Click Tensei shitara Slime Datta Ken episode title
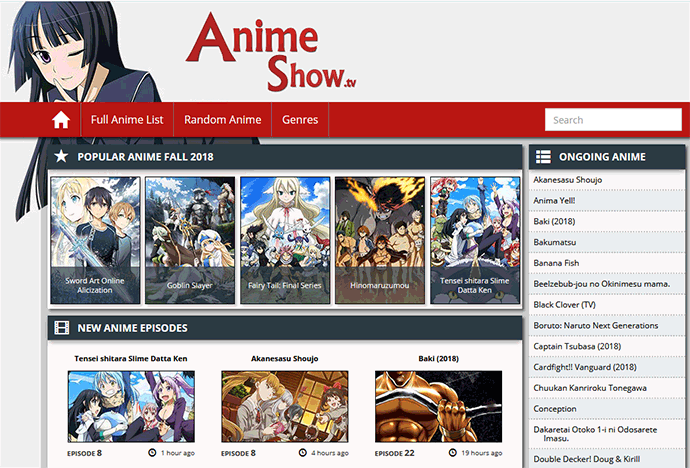Image resolution: width=690 pixels, height=468 pixels. pyautogui.click(x=131, y=358)
